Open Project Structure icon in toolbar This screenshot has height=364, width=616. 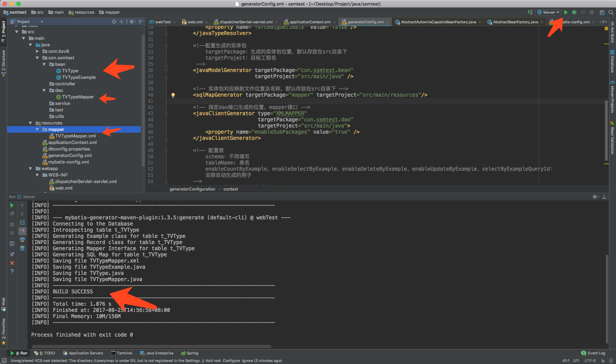(x=602, y=12)
